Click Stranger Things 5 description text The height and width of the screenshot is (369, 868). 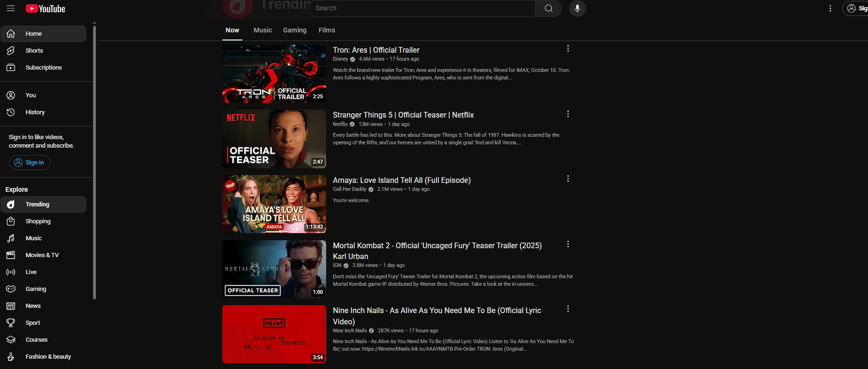point(446,139)
